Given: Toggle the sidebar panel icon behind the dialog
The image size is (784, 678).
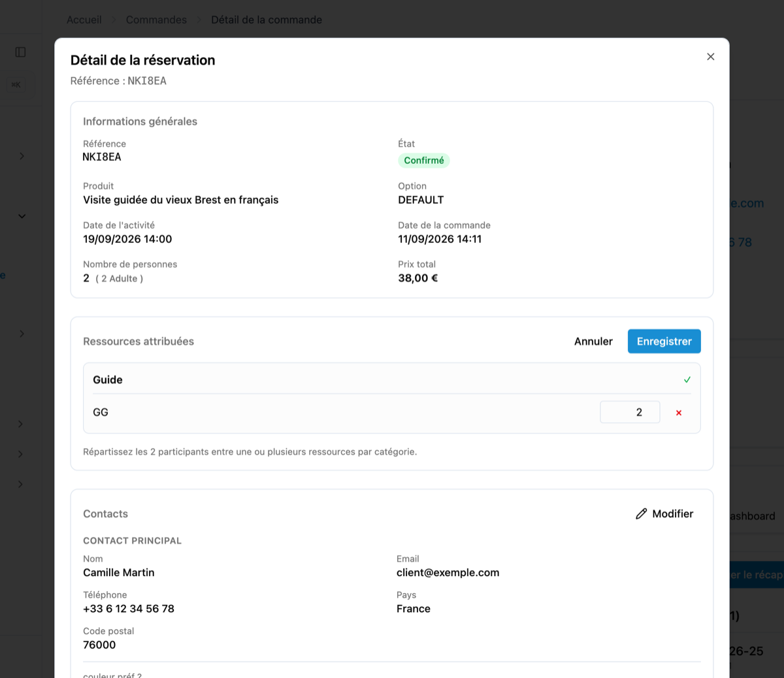Looking at the screenshot, I should pyautogui.click(x=21, y=52).
